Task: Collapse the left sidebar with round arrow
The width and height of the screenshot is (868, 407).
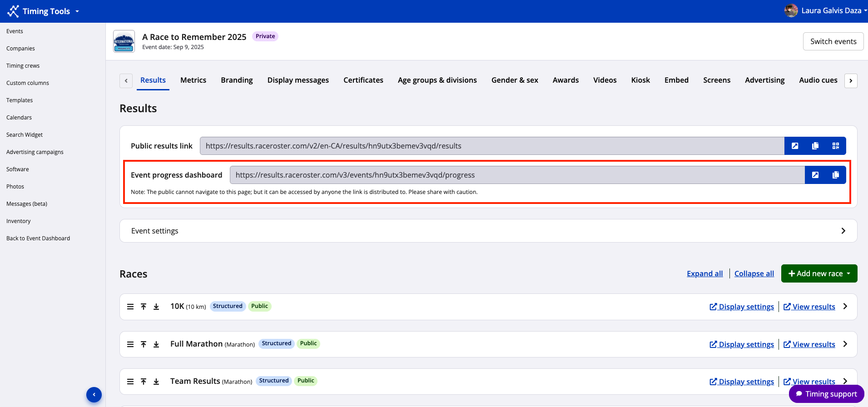Action: [x=94, y=394]
